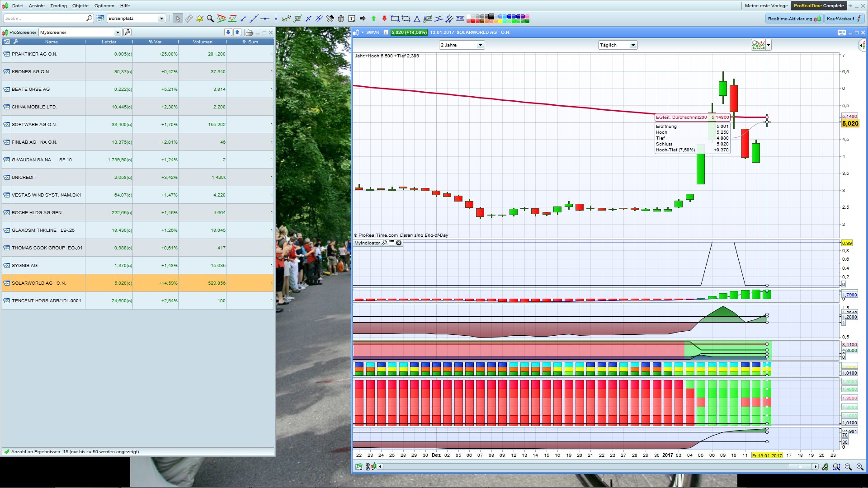Open the Objekte menu
Screen dimensions: 868x488
[80, 6]
